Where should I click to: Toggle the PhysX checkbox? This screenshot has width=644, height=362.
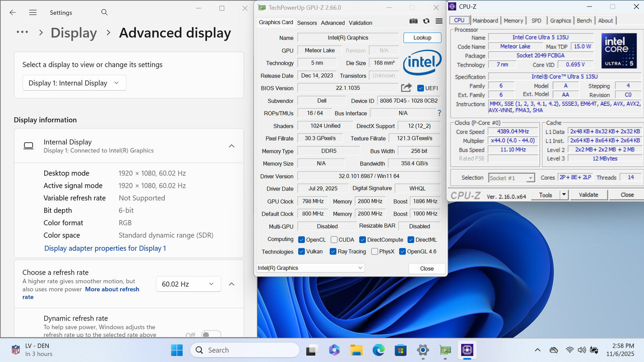coord(375,251)
